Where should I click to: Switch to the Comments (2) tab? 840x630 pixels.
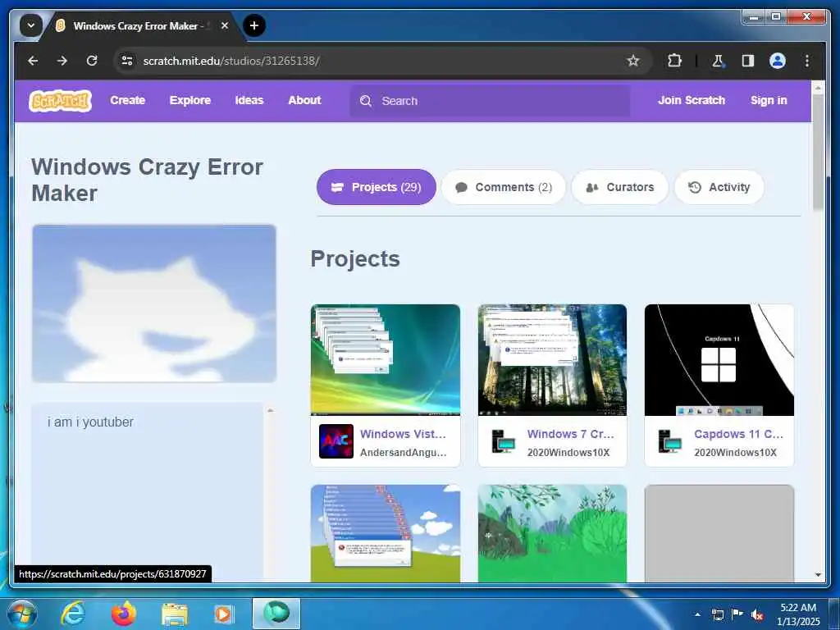click(504, 187)
